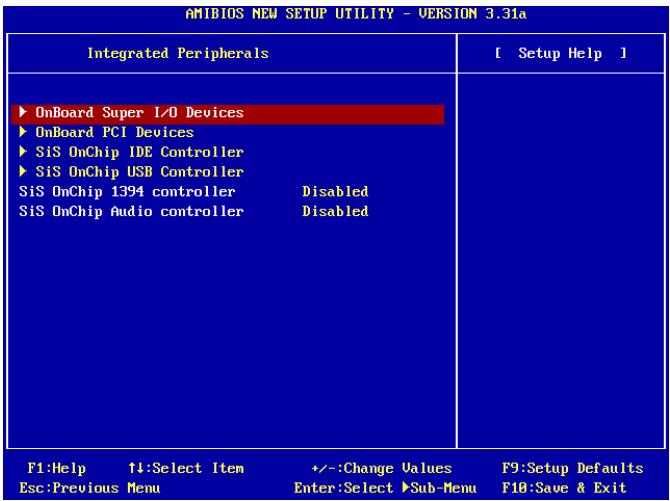
Task: Click the F9:Setup Defaults hint
Action: click(573, 469)
